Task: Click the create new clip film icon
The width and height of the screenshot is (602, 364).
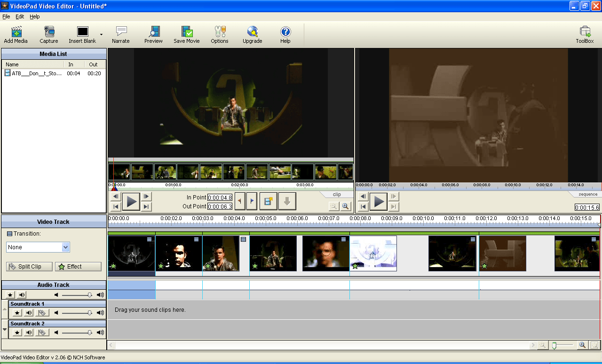Action: 268,201
